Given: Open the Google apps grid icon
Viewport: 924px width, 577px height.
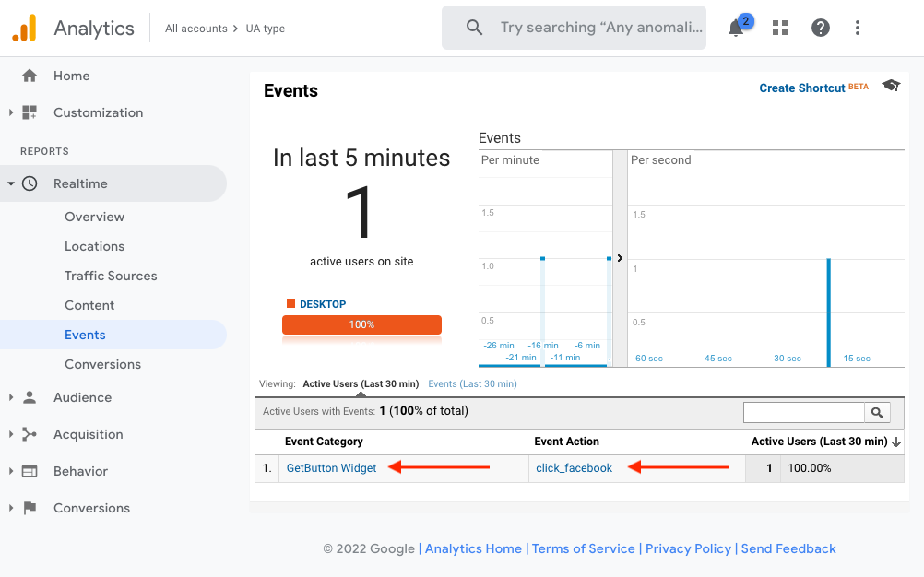Looking at the screenshot, I should 780,28.
